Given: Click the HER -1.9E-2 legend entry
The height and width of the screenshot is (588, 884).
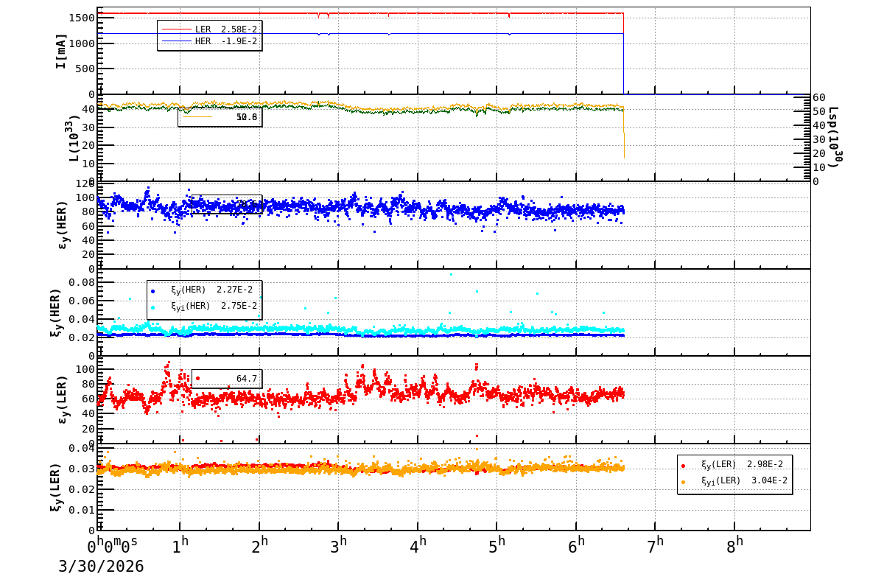Looking at the screenshot, I should [209, 41].
